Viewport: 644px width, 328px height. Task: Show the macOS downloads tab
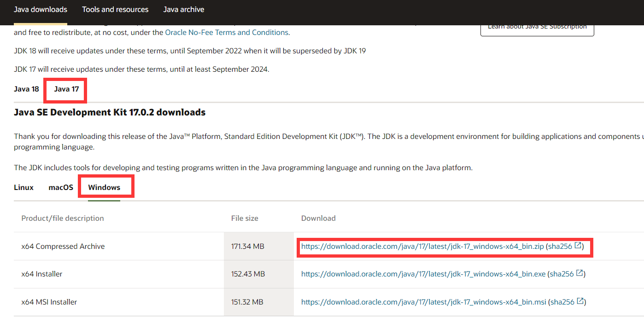[61, 188]
